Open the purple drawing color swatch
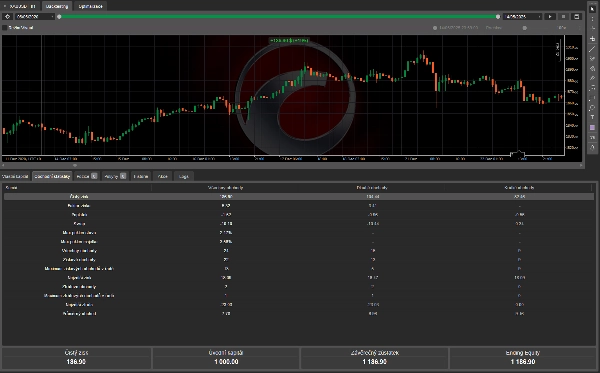The height and width of the screenshot is (373, 600). pos(592,127)
